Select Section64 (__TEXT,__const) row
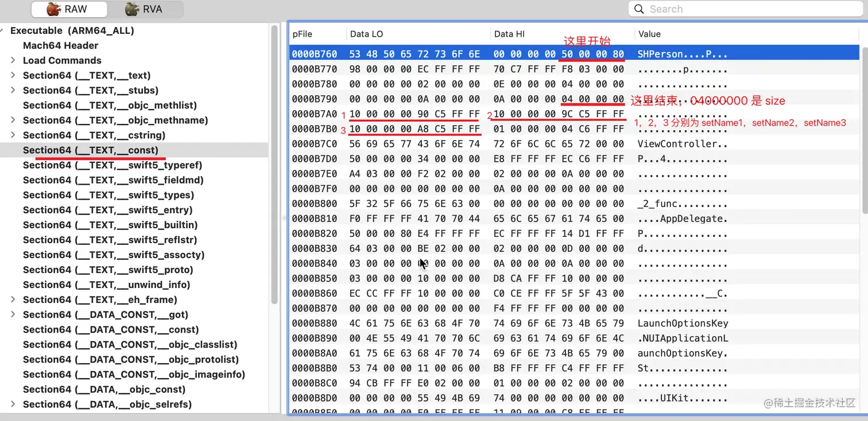868x421 pixels. tap(134, 150)
